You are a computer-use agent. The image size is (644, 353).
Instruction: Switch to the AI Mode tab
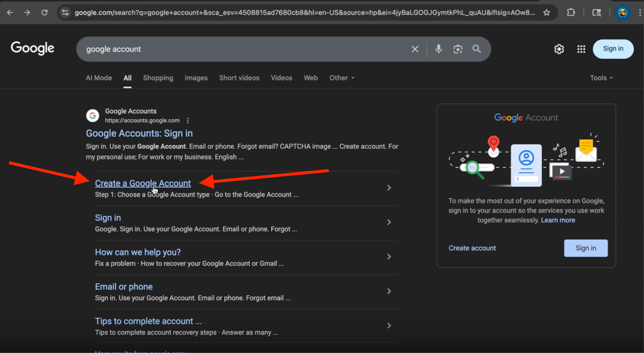(x=99, y=78)
